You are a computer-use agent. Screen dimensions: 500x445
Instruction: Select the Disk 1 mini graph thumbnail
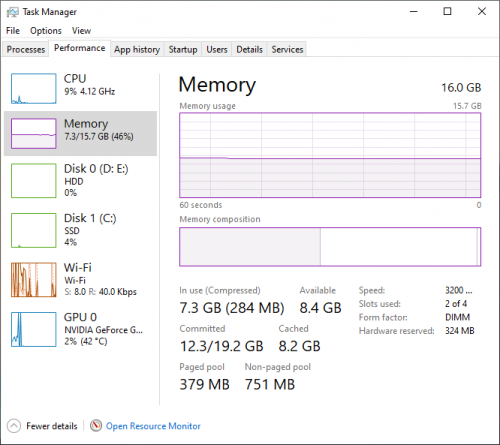pyautogui.click(x=34, y=230)
